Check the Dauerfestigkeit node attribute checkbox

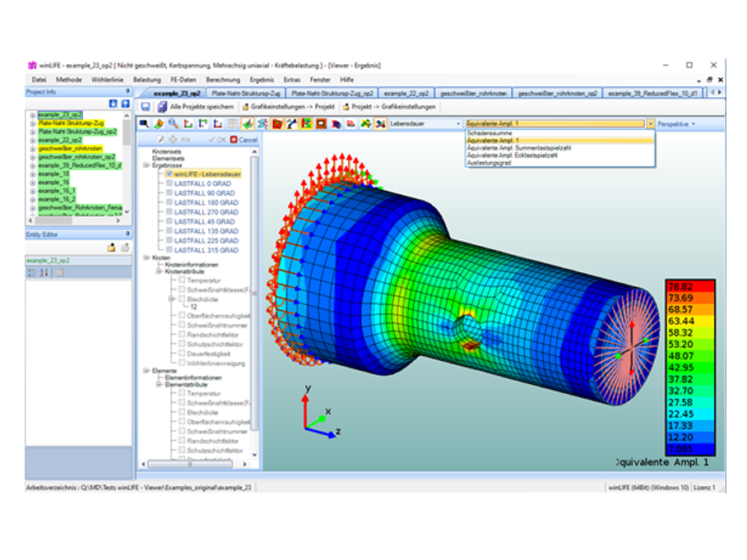click(x=181, y=354)
